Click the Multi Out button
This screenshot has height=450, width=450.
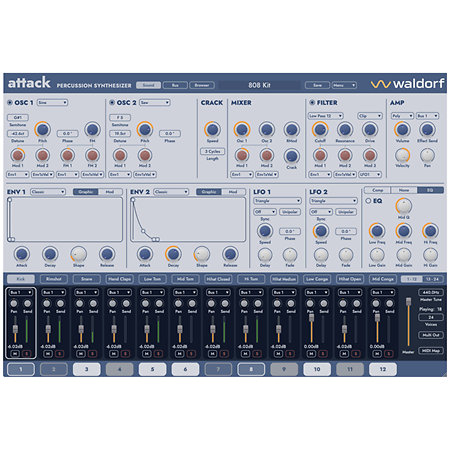click(431, 335)
